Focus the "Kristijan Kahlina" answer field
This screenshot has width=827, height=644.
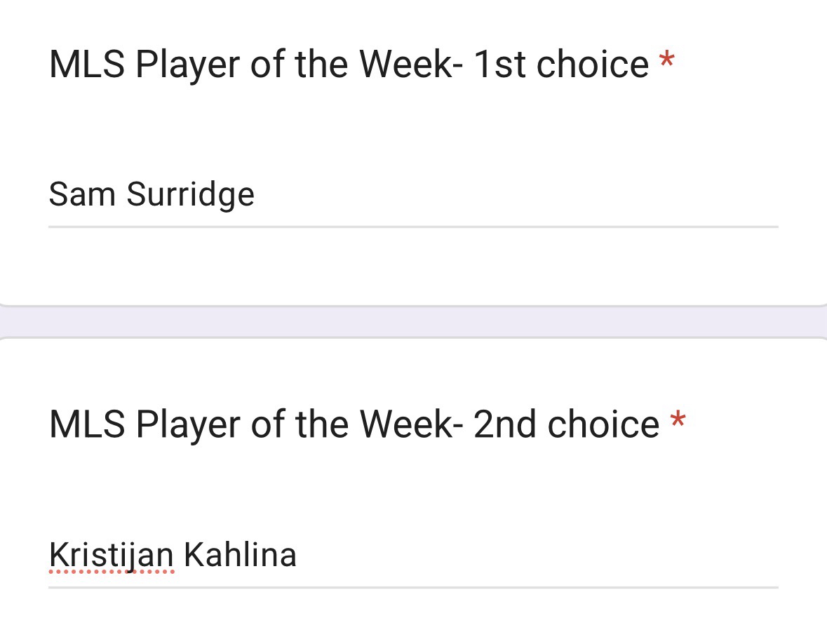(412, 556)
